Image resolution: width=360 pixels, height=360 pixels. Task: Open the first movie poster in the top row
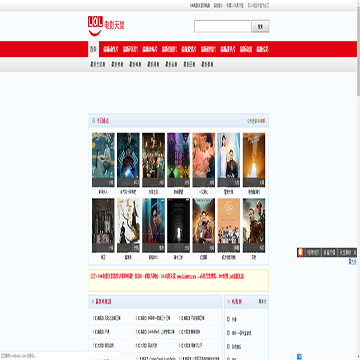tap(103, 160)
